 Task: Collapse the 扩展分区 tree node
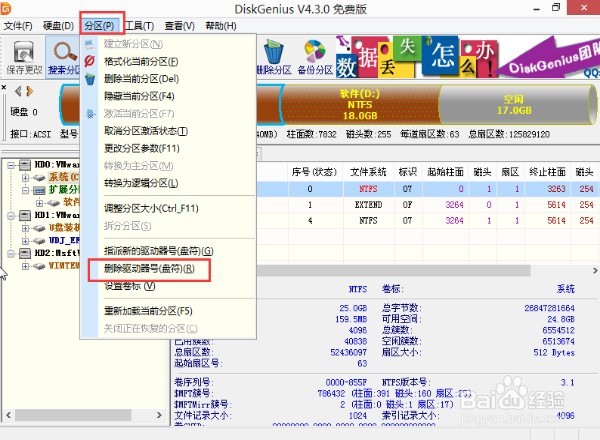coord(25,190)
